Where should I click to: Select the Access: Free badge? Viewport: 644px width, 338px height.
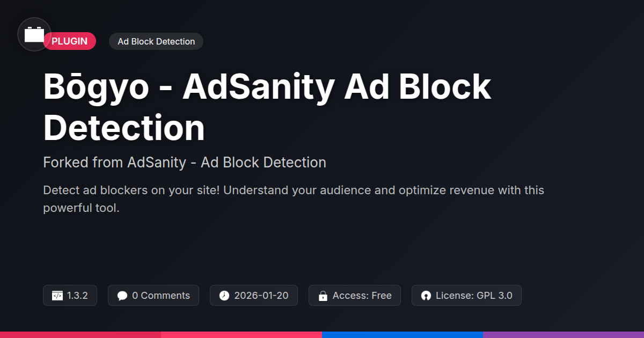coord(355,296)
